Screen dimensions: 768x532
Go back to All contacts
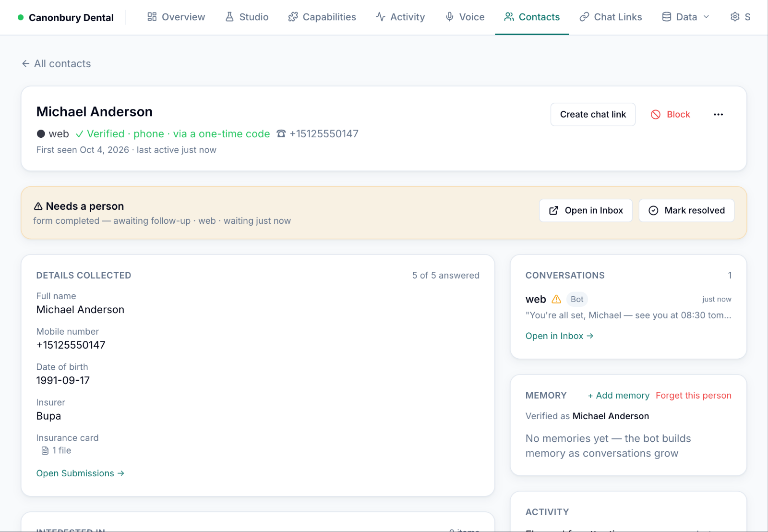(x=56, y=64)
